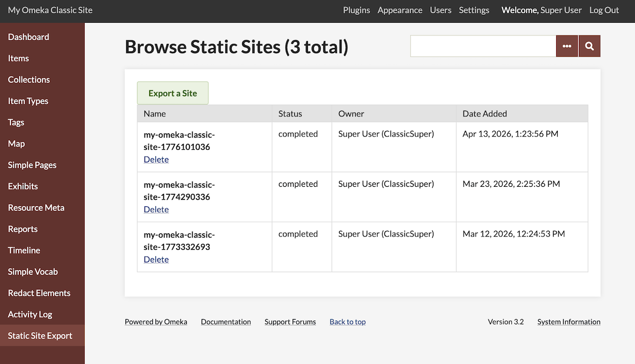Click the Super User profile link

point(561,10)
